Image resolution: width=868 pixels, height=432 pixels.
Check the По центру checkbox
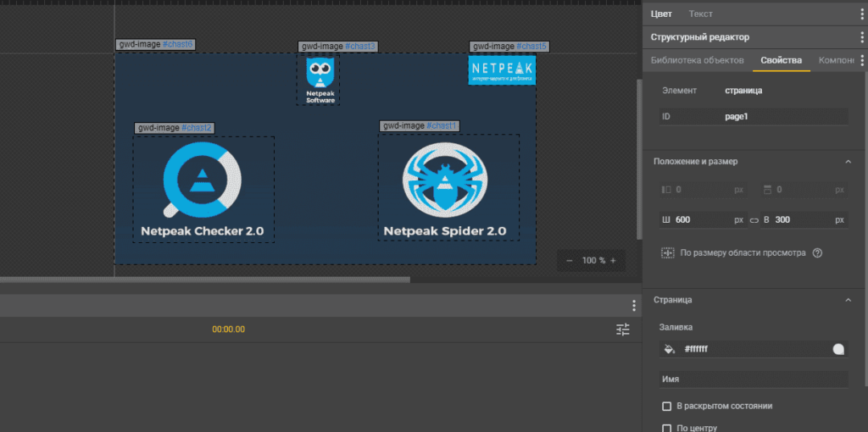667,428
